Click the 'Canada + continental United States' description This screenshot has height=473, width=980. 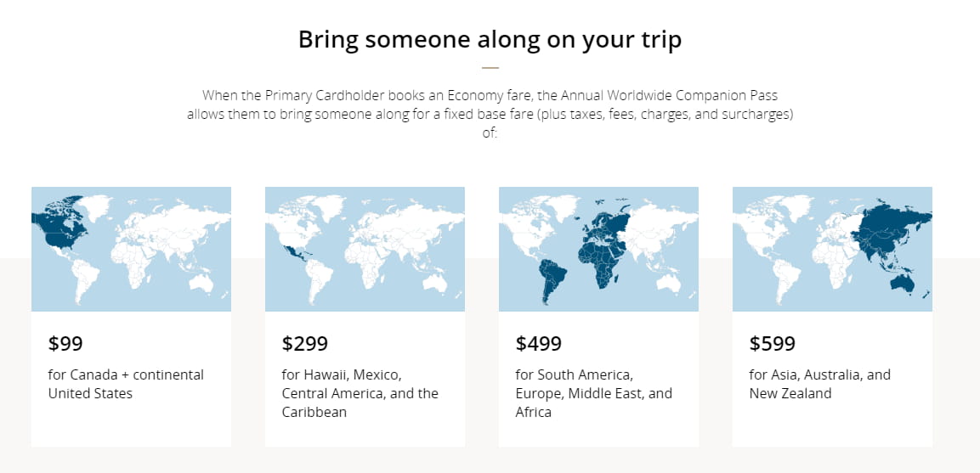coord(126,384)
